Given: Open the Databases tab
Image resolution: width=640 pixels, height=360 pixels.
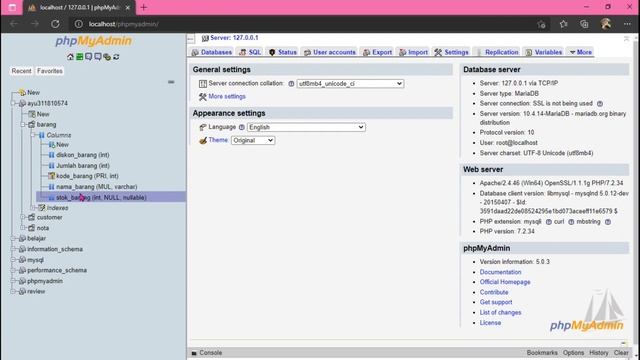Looking at the screenshot, I should (212, 52).
